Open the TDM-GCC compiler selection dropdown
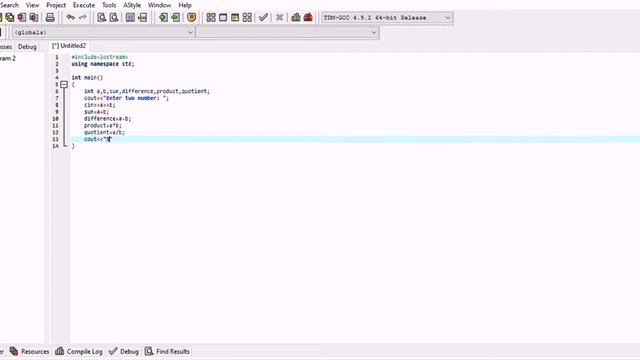This screenshot has height=360, width=640. [387, 18]
